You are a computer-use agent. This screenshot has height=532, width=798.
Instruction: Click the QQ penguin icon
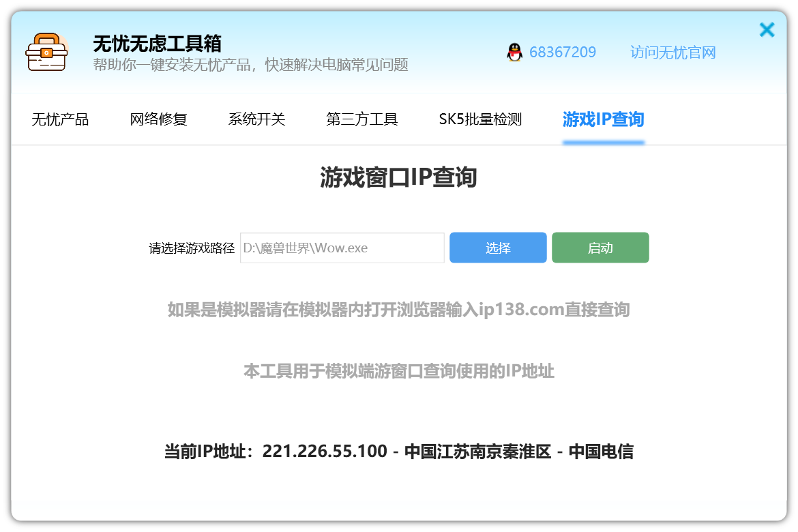pos(514,53)
